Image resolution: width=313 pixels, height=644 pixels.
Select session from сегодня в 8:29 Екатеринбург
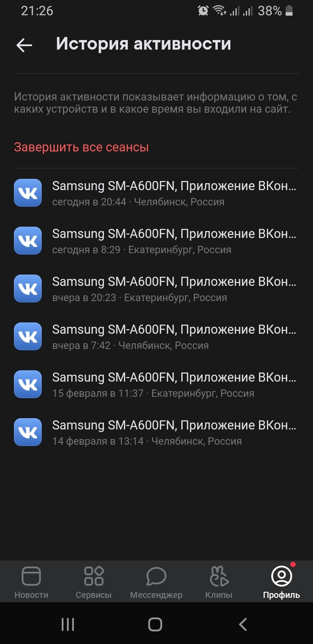[156, 241]
